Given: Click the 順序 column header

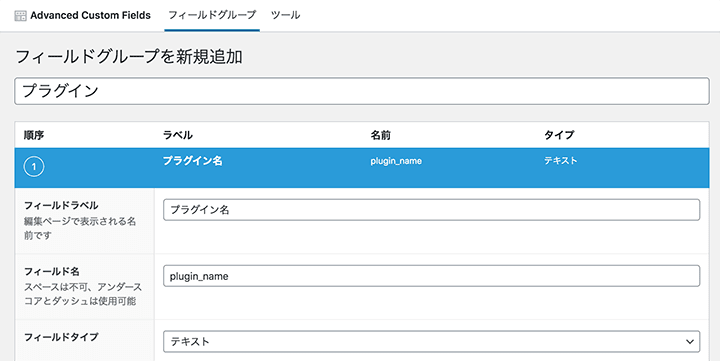Looking at the screenshot, I should pyautogui.click(x=34, y=135).
